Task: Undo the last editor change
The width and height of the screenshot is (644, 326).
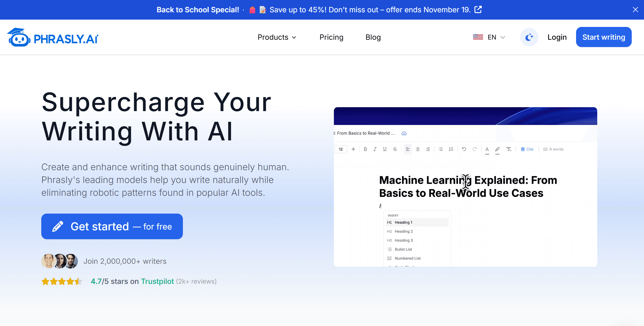Action: (x=464, y=149)
